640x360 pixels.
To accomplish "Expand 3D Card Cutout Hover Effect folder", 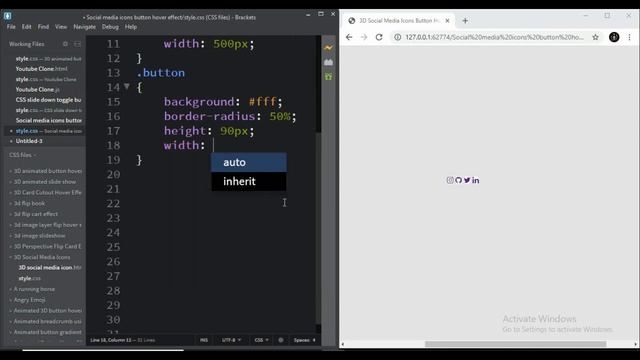I will pos(47,192).
